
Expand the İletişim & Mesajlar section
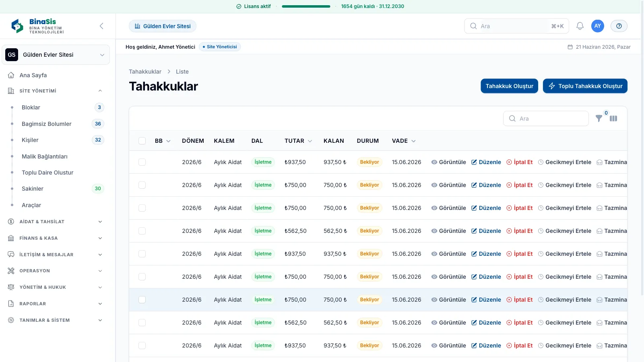[x=100, y=255]
